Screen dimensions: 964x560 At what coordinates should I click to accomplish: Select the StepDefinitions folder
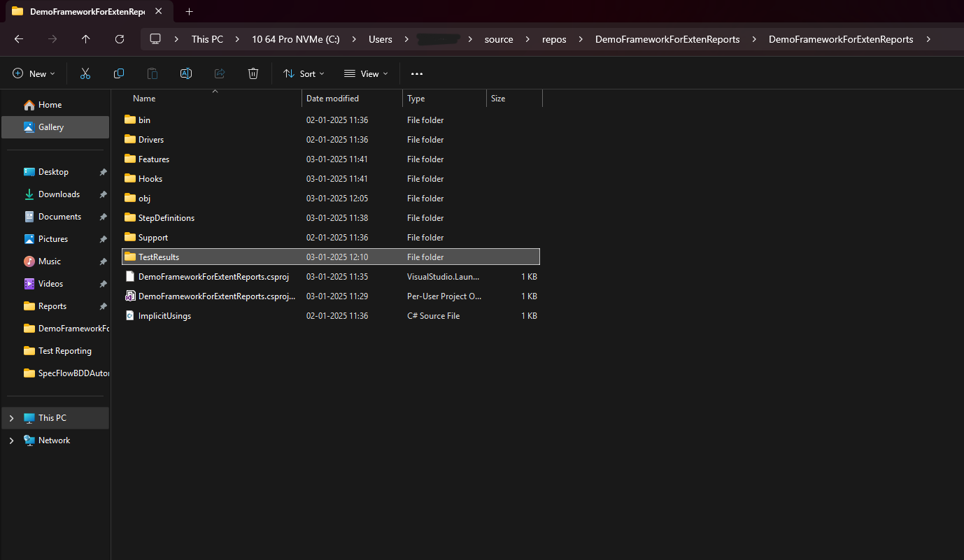[x=331, y=218]
